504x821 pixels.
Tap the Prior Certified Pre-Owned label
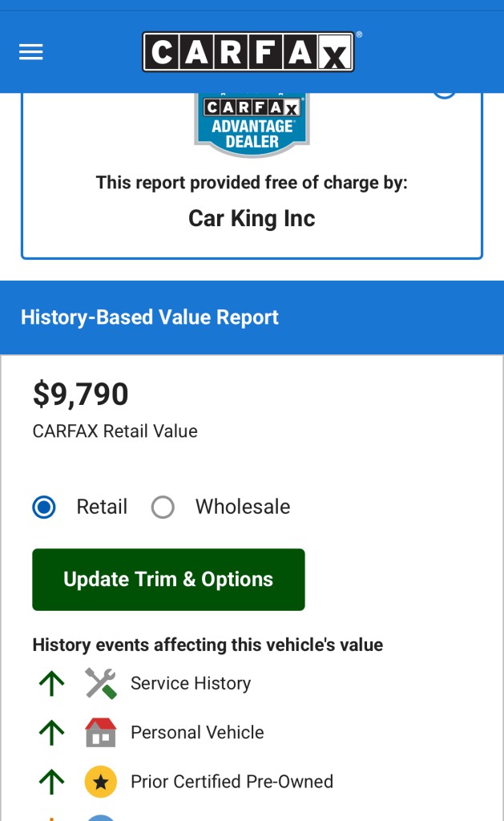[x=232, y=782]
